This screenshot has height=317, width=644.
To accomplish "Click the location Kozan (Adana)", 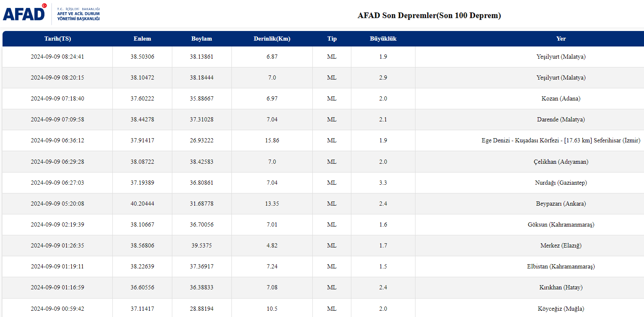I will [561, 98].
